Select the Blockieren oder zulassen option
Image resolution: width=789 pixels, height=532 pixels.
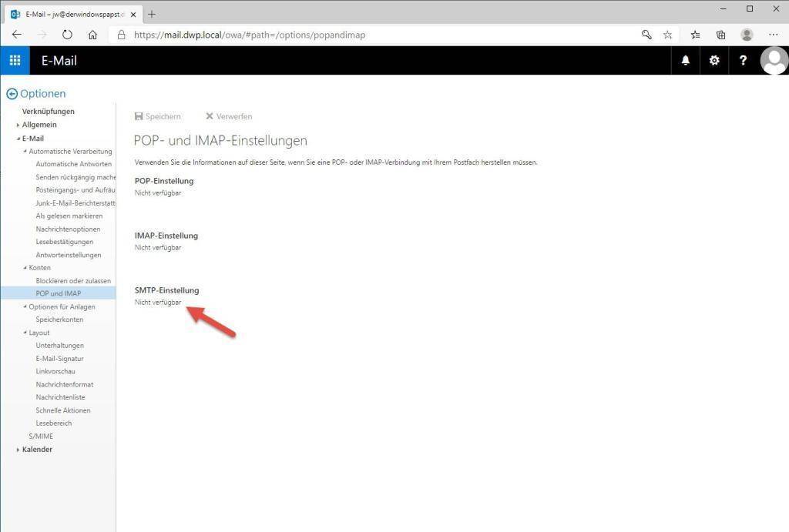pyautogui.click(x=74, y=280)
